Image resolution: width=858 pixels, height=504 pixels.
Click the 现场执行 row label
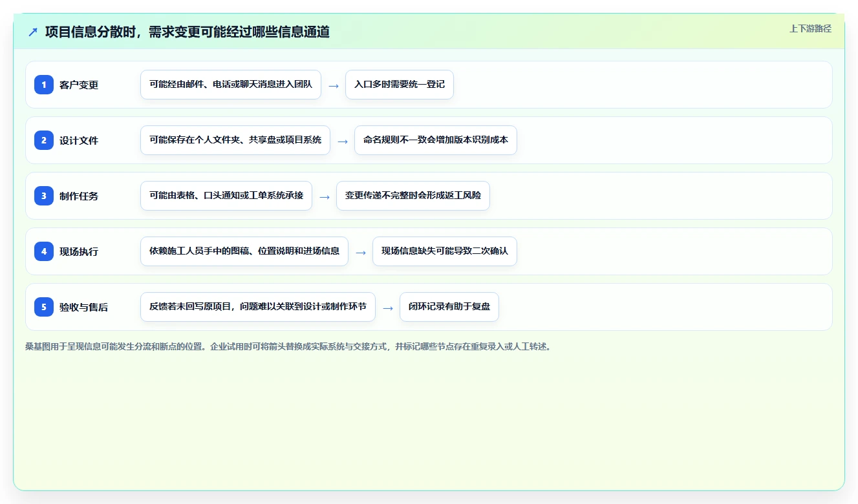pyautogui.click(x=79, y=251)
